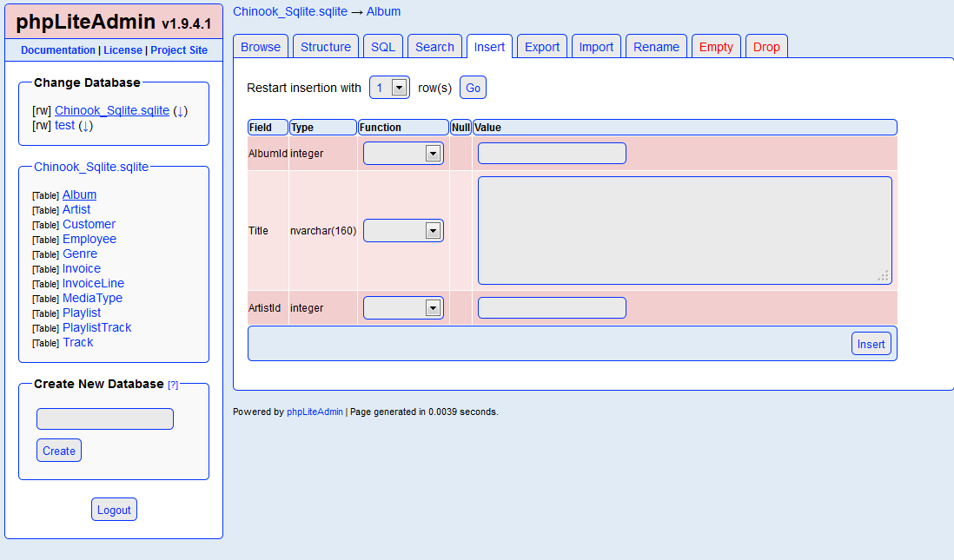The image size is (954, 560).
Task: Click the Create database button
Action: [59, 451]
